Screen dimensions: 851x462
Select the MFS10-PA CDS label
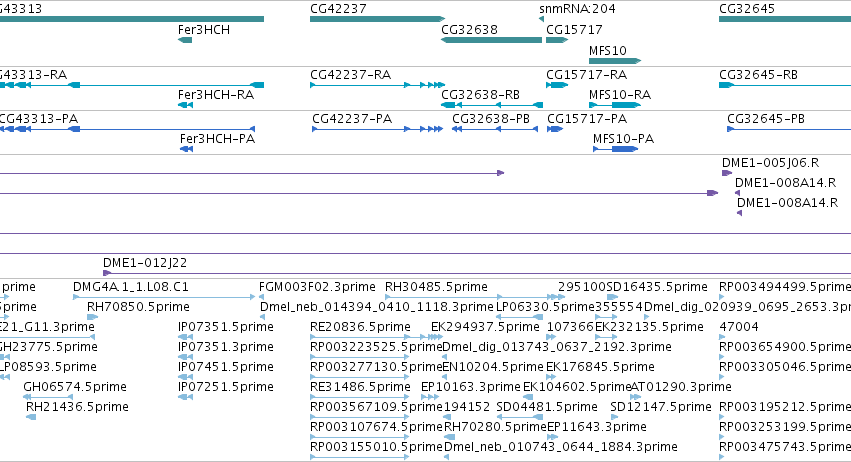pos(623,139)
